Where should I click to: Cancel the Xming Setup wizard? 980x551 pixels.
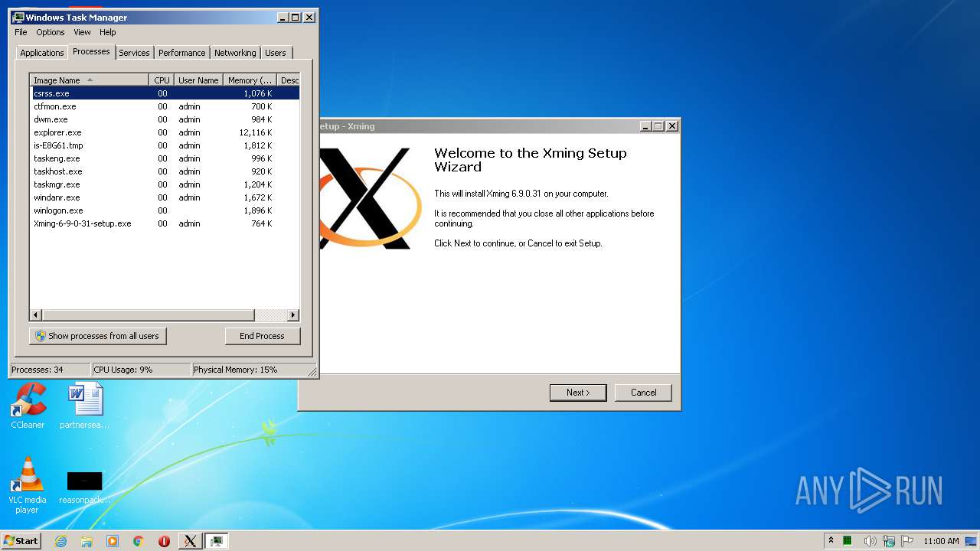pos(643,393)
